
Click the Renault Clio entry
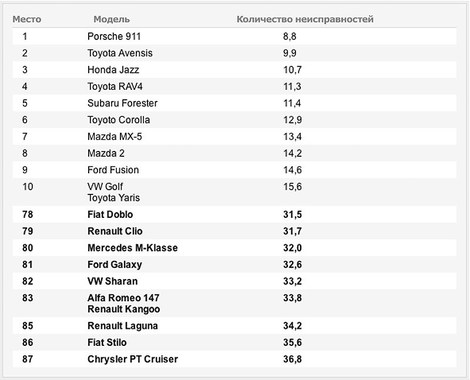115,231
